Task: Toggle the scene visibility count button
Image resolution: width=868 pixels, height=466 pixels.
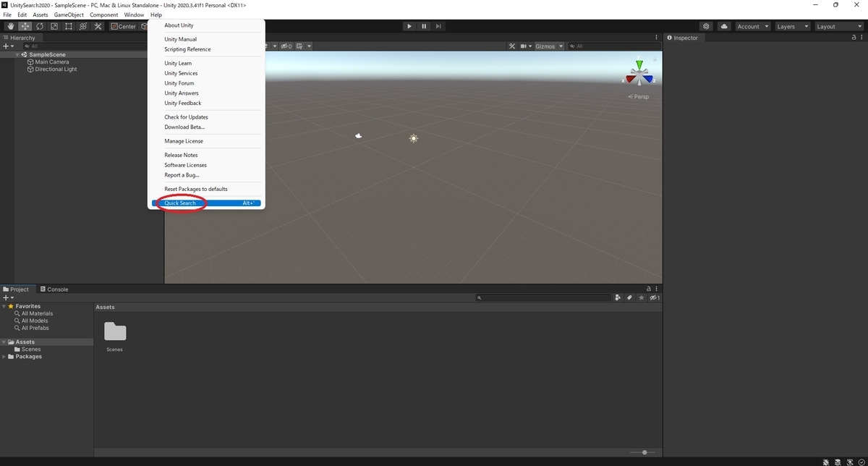Action: click(652, 297)
